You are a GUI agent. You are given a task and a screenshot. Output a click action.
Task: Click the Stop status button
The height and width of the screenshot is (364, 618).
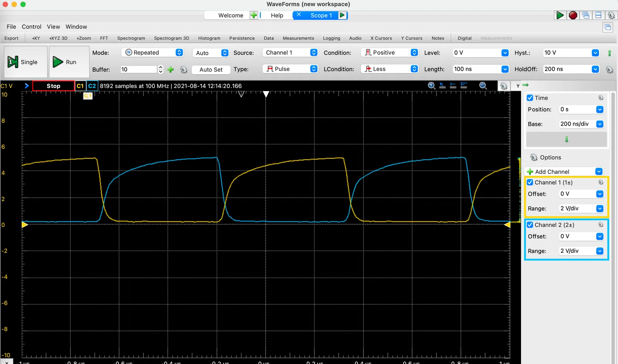53,86
